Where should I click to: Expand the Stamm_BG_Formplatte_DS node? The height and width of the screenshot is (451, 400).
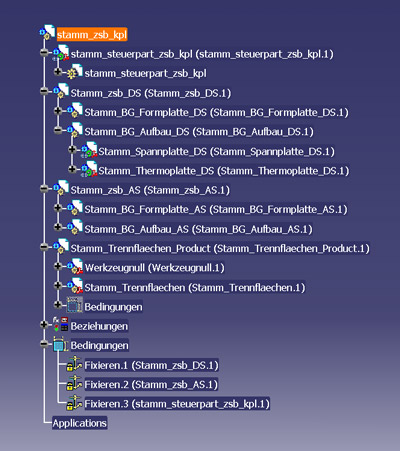58,110
